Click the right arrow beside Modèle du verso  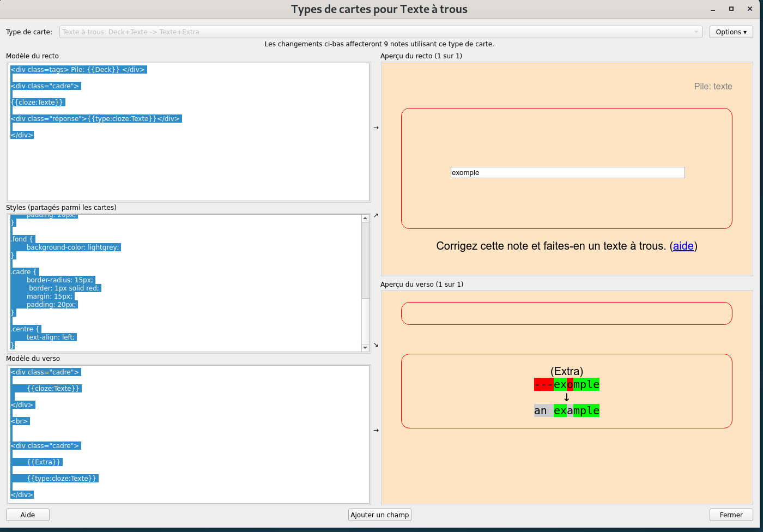[x=376, y=431]
